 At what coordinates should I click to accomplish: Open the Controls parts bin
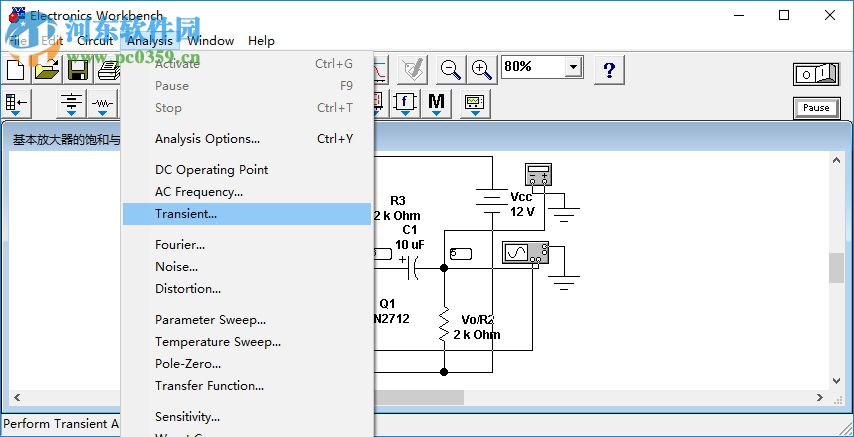point(404,104)
